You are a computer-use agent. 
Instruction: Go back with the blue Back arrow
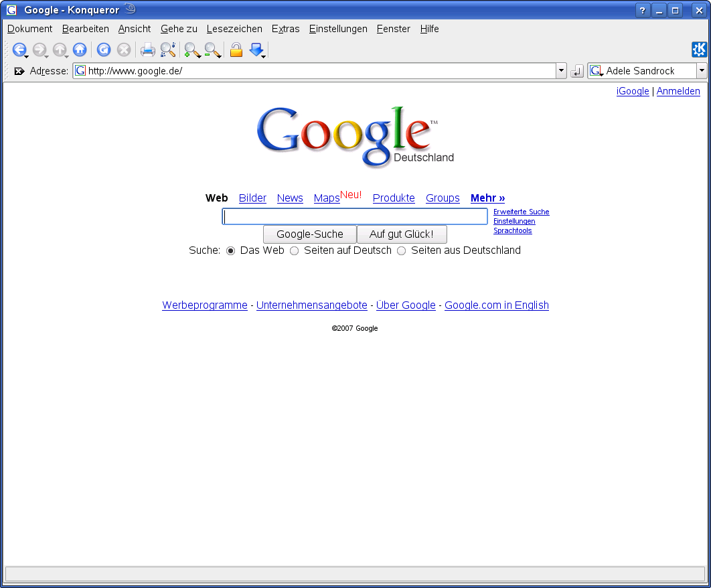[19, 50]
